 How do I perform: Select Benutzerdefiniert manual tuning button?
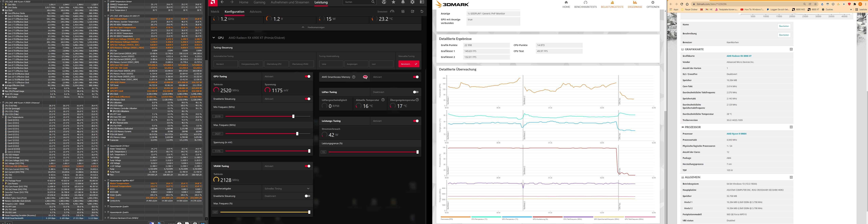(409, 64)
